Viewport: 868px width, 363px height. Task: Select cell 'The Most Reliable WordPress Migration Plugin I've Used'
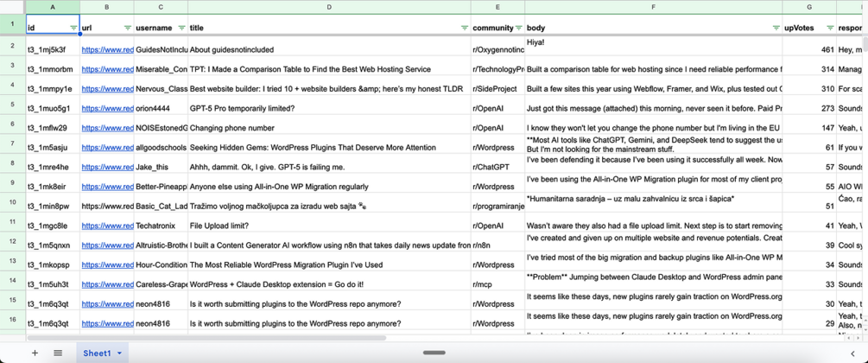click(329, 261)
